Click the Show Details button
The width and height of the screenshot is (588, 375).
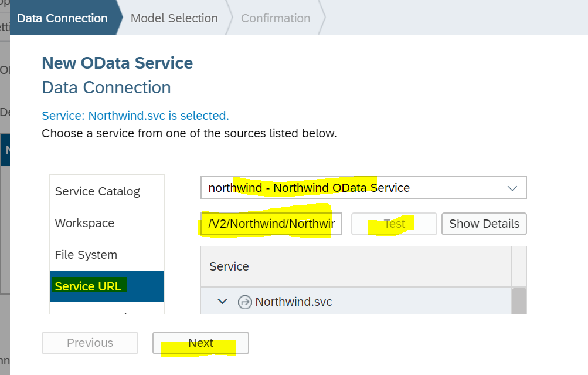pyautogui.click(x=484, y=224)
